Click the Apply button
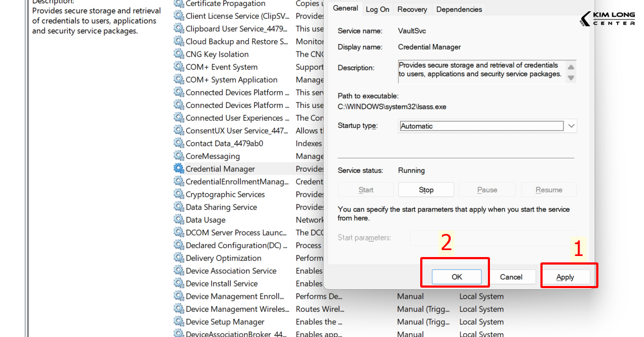Image resolution: width=644 pixels, height=337 pixels. pos(565,277)
